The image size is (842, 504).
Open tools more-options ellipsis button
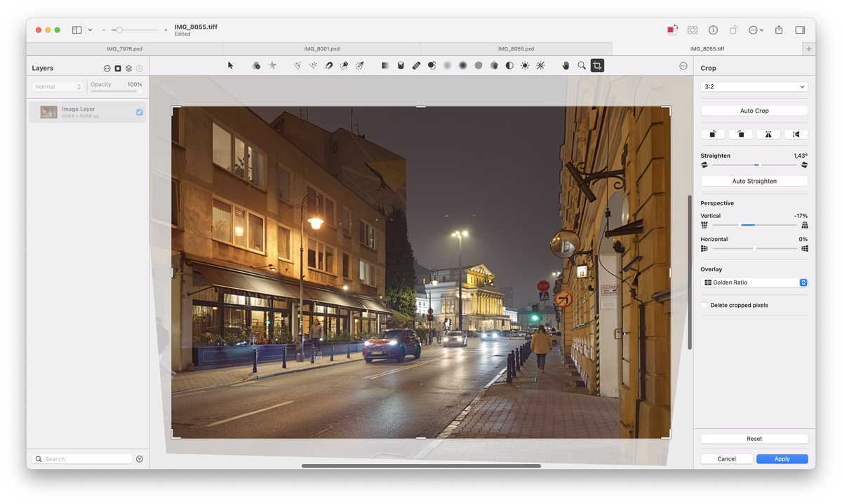pyautogui.click(x=683, y=65)
